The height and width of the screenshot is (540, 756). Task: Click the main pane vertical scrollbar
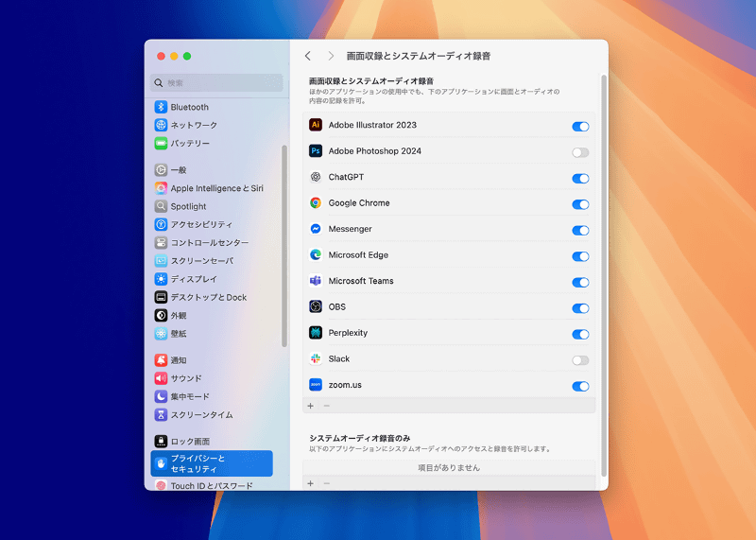coord(604,275)
